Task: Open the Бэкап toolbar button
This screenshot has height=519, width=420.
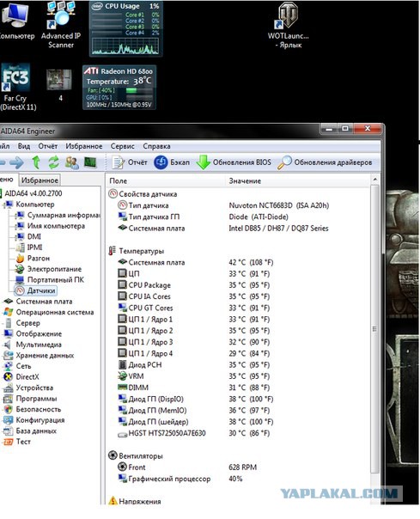Action: pos(172,162)
